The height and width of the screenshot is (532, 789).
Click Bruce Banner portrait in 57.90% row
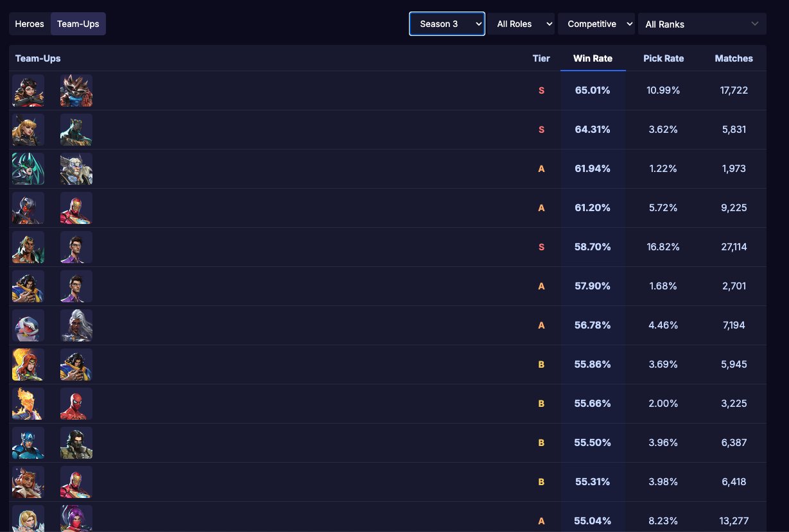click(76, 286)
